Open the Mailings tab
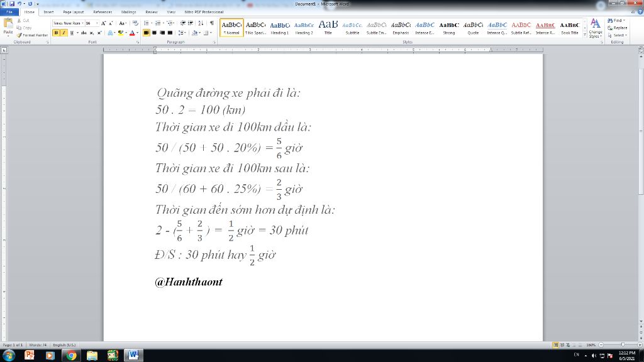The image size is (644, 362). pyautogui.click(x=128, y=12)
